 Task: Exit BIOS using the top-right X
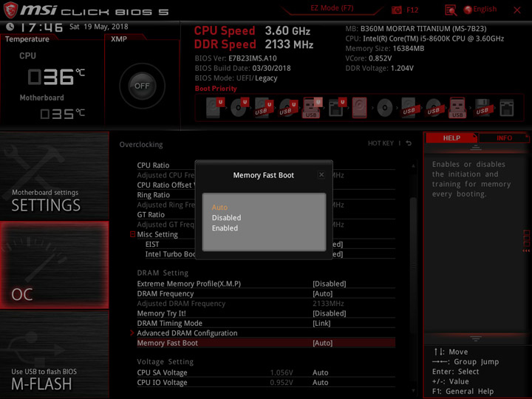(517, 10)
